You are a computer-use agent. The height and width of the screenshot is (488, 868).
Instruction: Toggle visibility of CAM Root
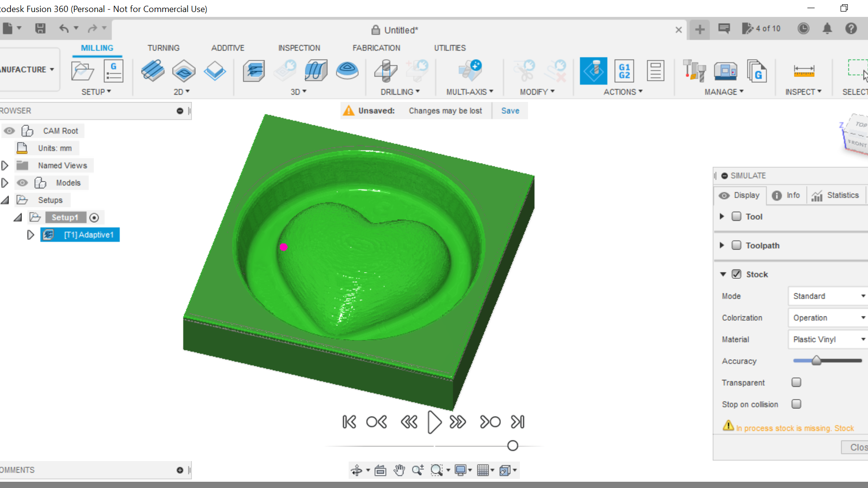tap(9, 131)
